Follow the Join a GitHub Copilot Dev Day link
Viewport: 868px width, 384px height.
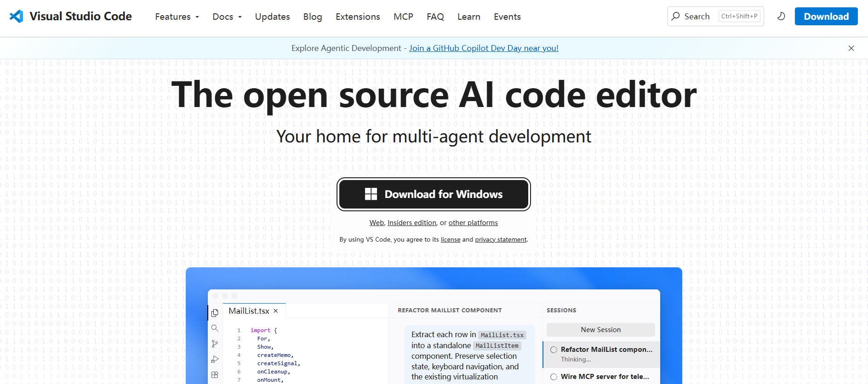point(484,48)
